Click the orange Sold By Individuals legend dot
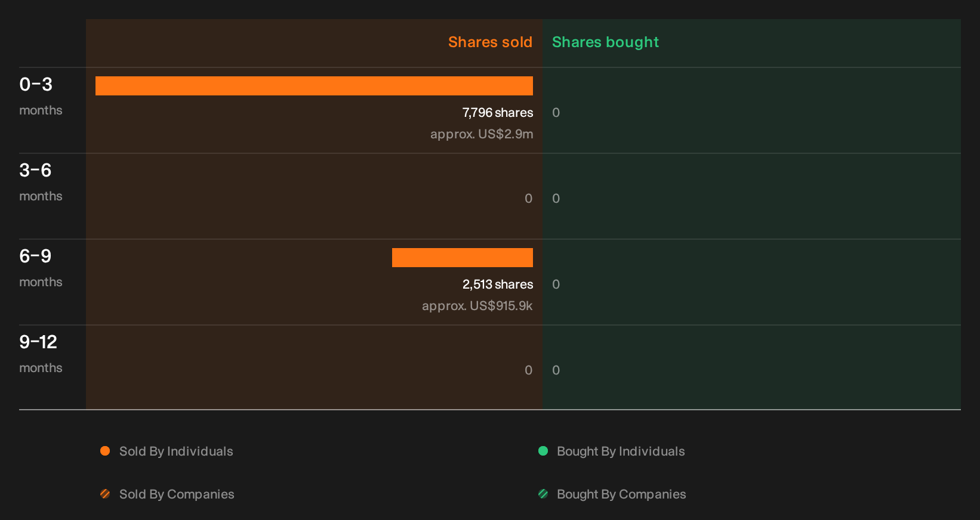This screenshot has height=520, width=980. click(105, 451)
